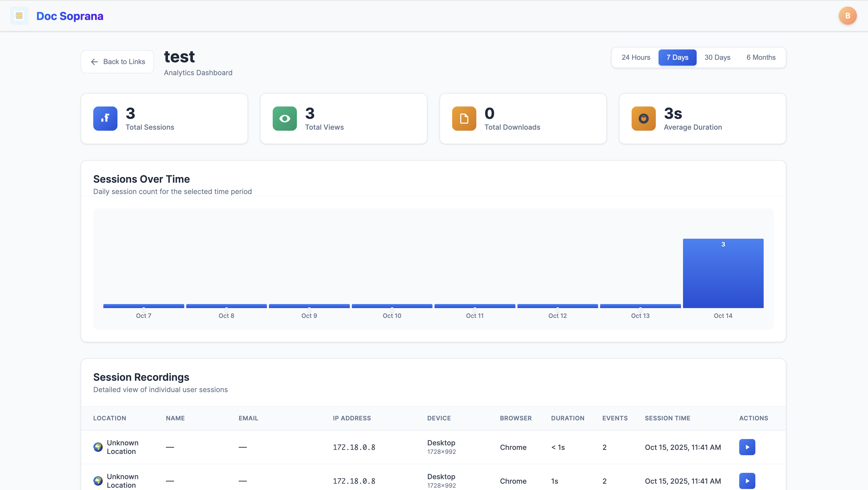Switch range to 24 Hours
Screen dimensions: 868x490
636,58
